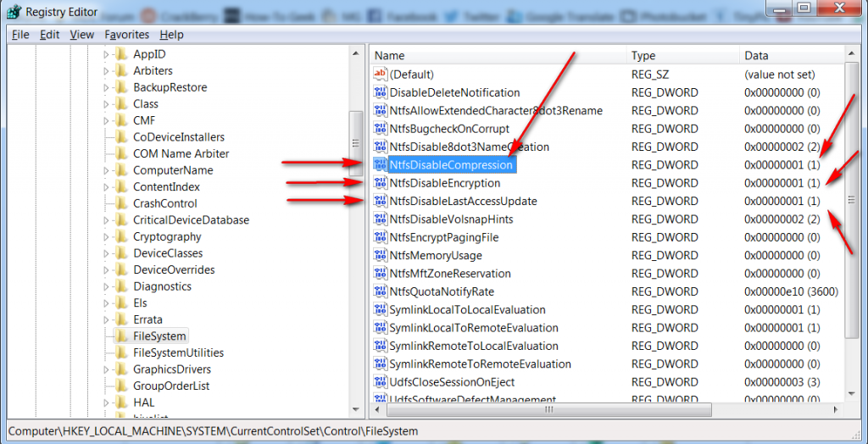Open the File menu
The height and width of the screenshot is (444, 868).
point(20,35)
